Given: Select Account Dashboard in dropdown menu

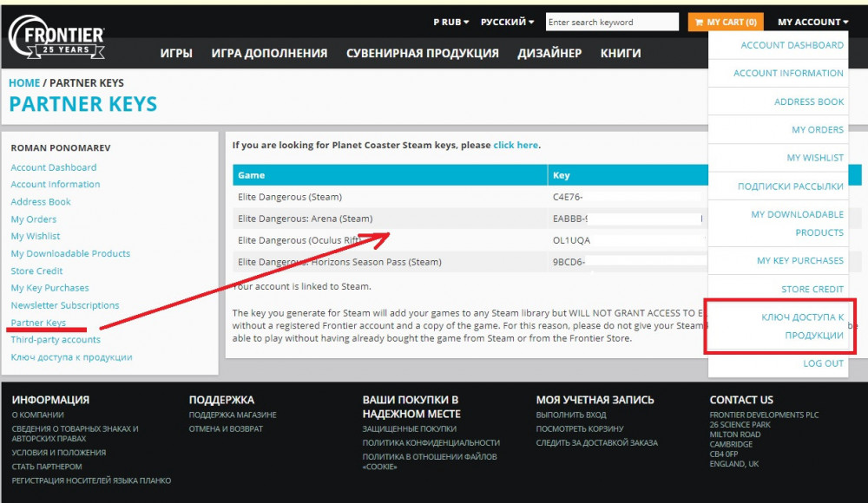Looking at the screenshot, I should click(792, 45).
